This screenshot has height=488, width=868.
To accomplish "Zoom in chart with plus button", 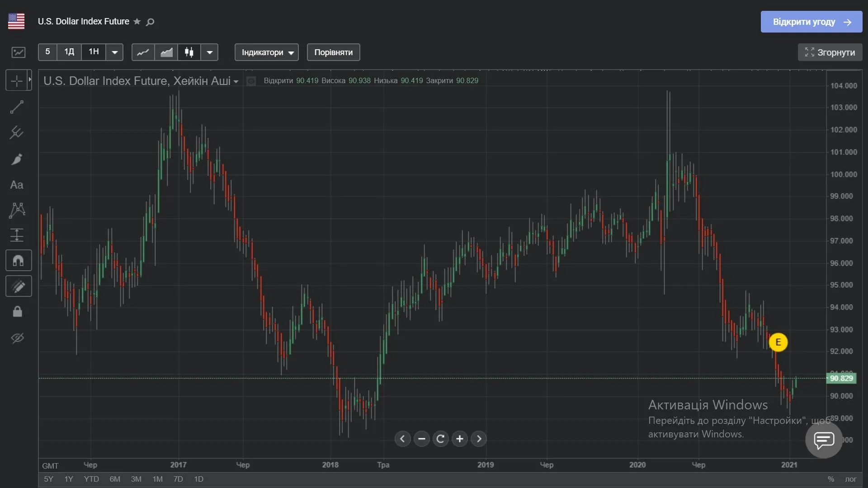I will 460,439.
